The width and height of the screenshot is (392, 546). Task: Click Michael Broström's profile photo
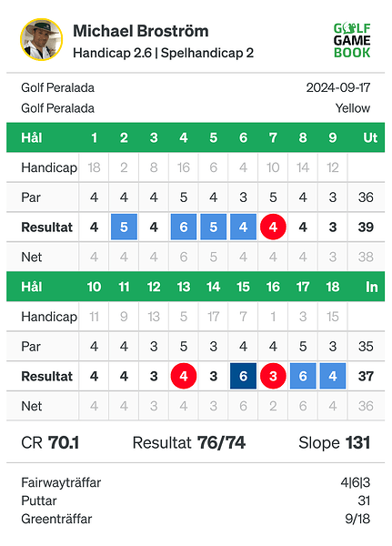[42, 40]
